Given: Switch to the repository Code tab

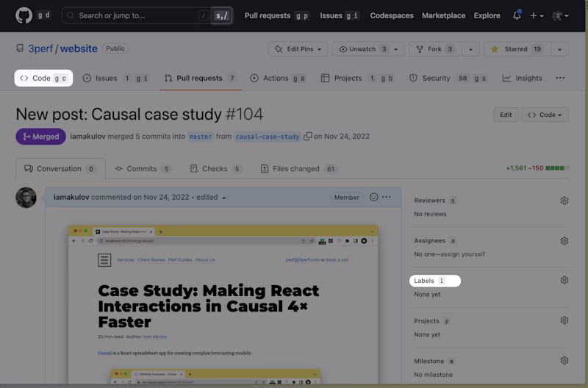Looking at the screenshot, I should coord(43,78).
